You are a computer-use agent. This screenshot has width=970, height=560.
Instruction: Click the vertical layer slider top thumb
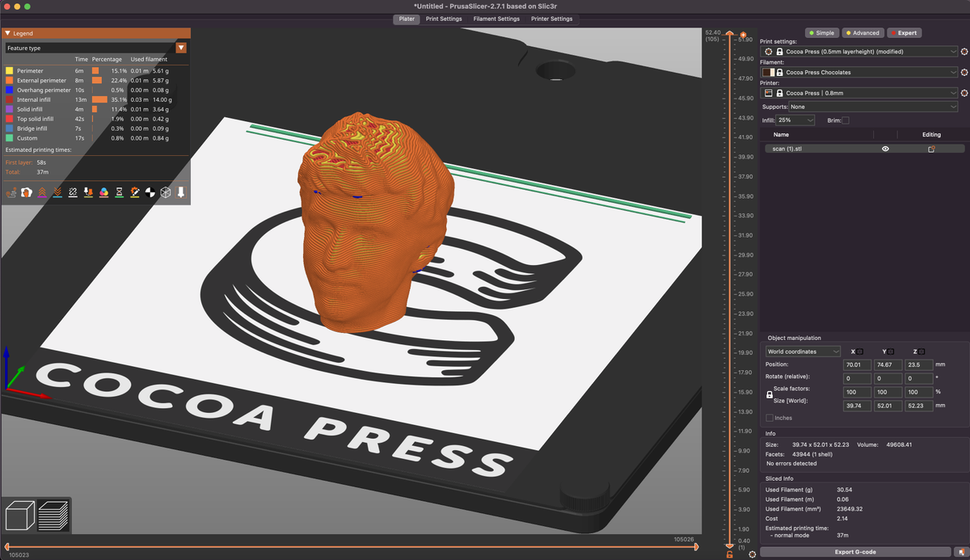729,34
